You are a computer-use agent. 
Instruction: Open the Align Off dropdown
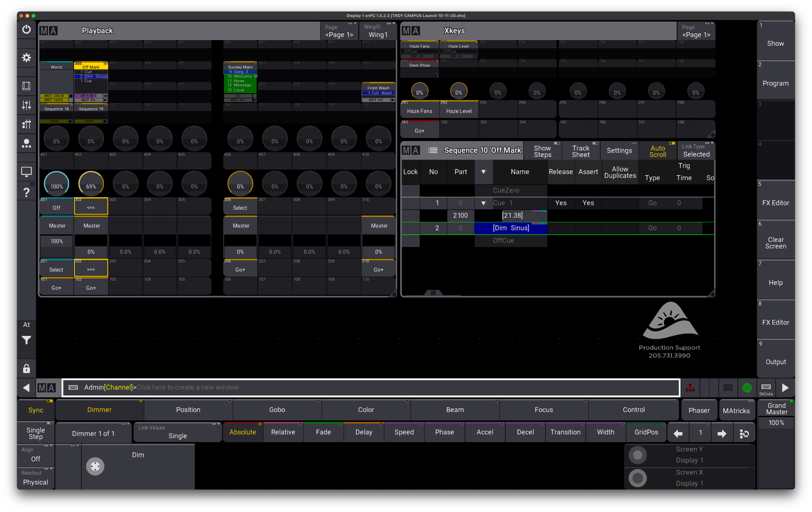click(x=36, y=455)
